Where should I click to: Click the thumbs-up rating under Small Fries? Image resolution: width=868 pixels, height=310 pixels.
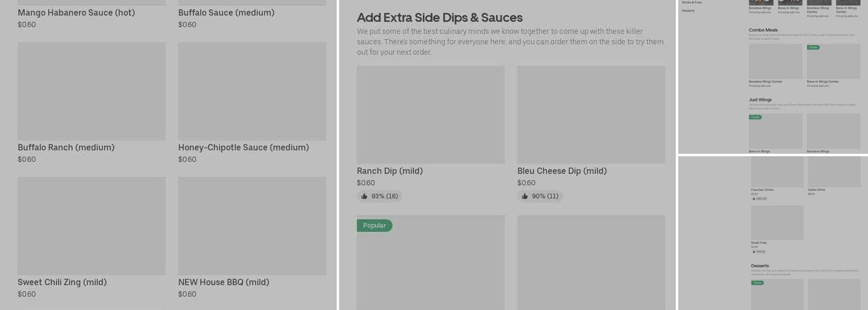click(758, 252)
